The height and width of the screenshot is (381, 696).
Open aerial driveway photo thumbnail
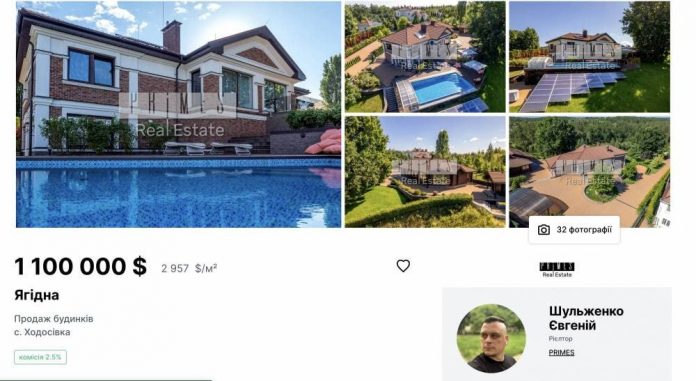tap(589, 172)
